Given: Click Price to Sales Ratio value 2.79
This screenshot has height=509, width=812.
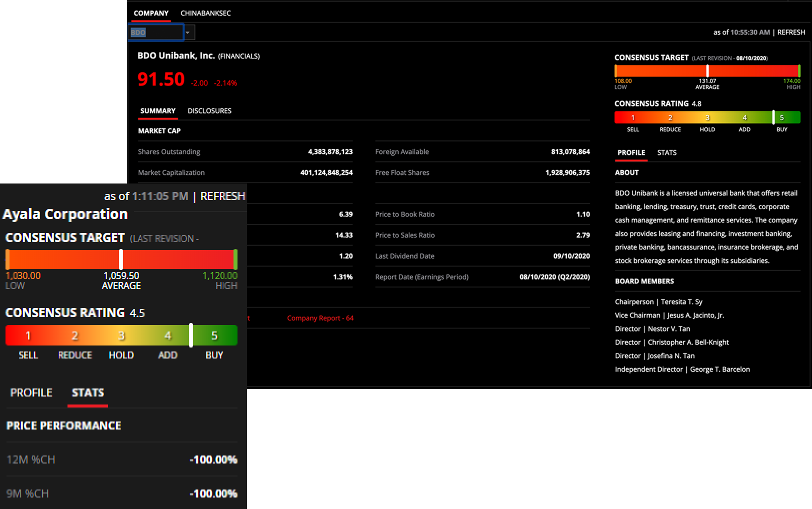Looking at the screenshot, I should click(583, 235).
